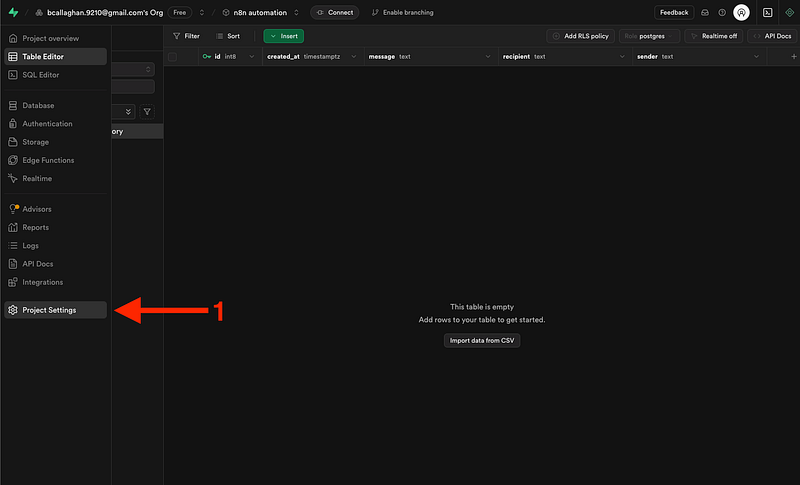
Task: Click the help question mark icon
Action: click(722, 13)
